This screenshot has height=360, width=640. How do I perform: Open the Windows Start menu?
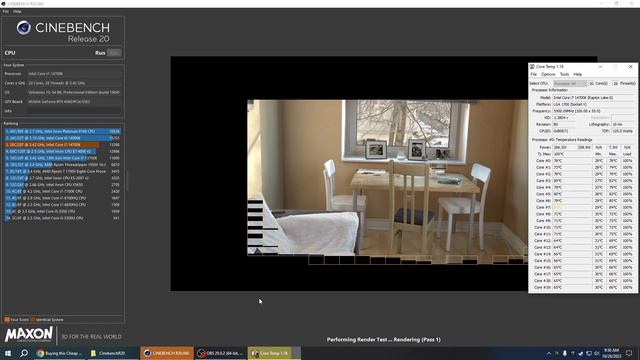tap(7, 353)
